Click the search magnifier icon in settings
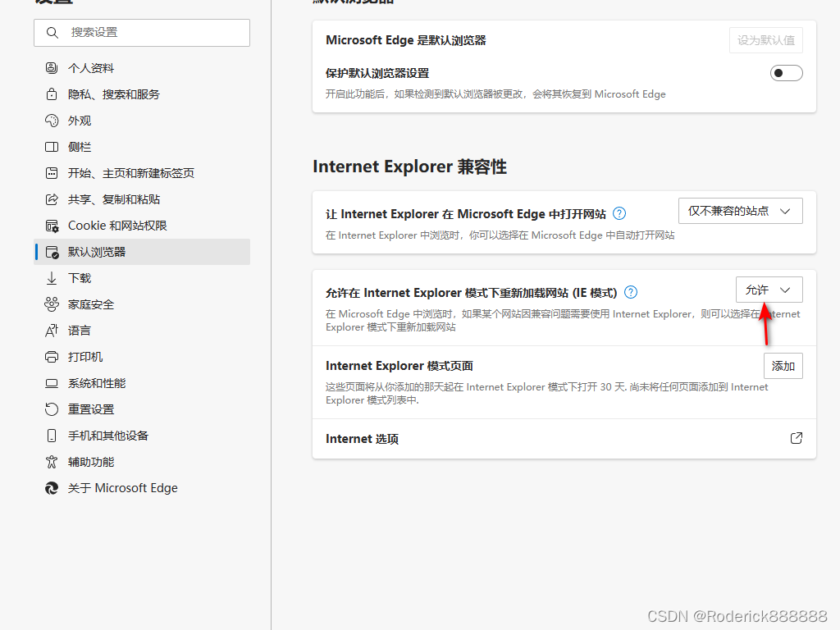Screen dimensions: 840x630 point(52,33)
